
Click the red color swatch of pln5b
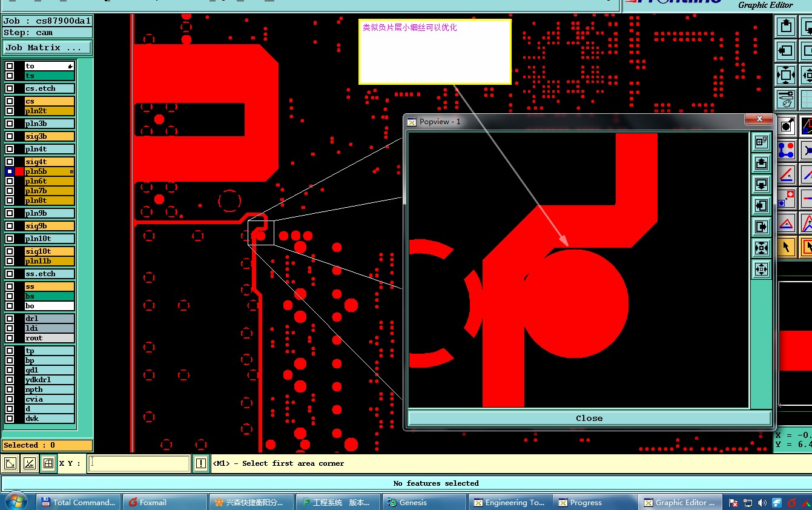pyautogui.click(x=19, y=171)
